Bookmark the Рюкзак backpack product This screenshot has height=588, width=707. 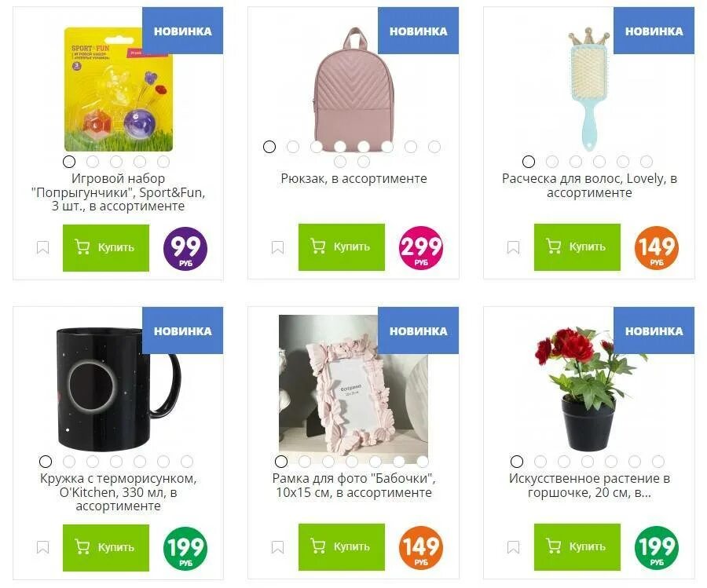(278, 247)
